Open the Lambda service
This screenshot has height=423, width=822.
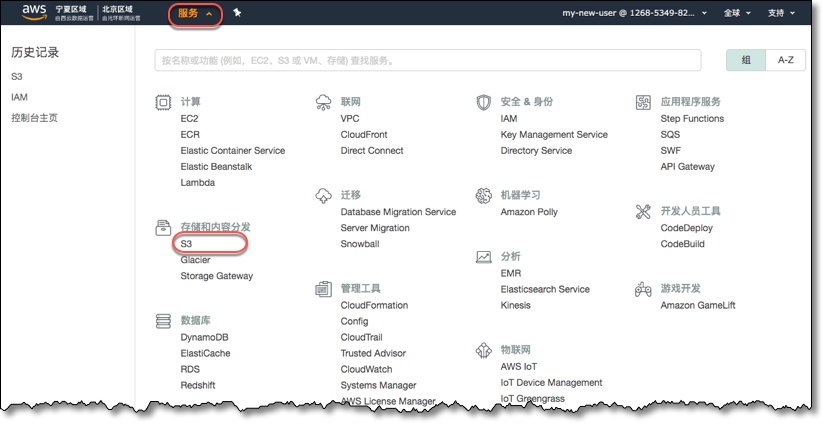(198, 183)
